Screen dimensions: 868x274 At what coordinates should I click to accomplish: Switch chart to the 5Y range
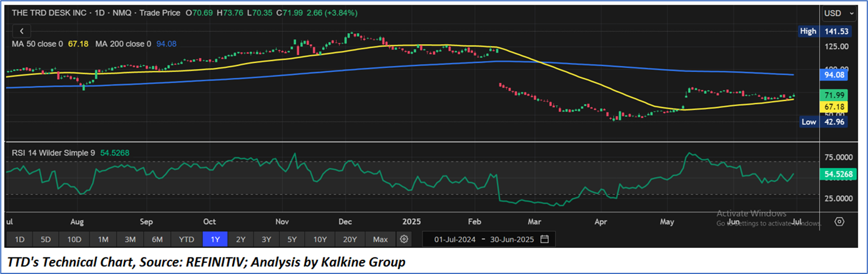pos(292,240)
